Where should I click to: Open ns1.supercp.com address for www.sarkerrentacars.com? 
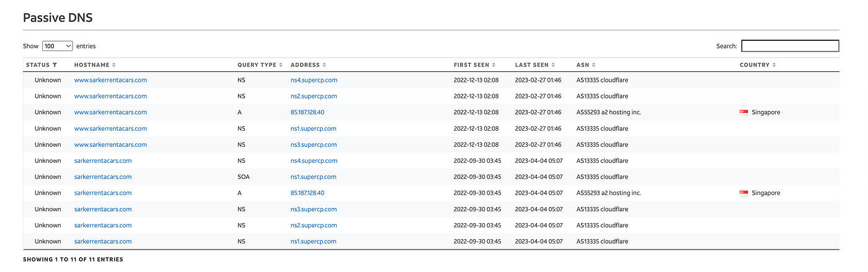pos(314,128)
